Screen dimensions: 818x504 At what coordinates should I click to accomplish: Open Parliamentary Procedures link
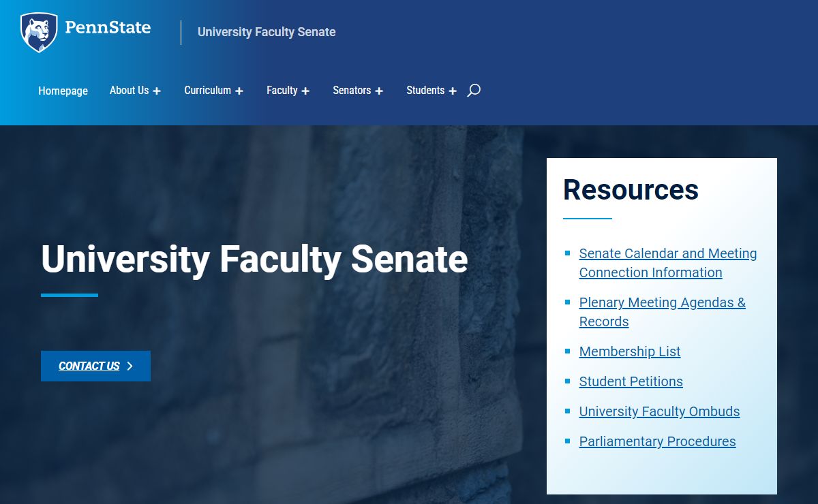(658, 441)
